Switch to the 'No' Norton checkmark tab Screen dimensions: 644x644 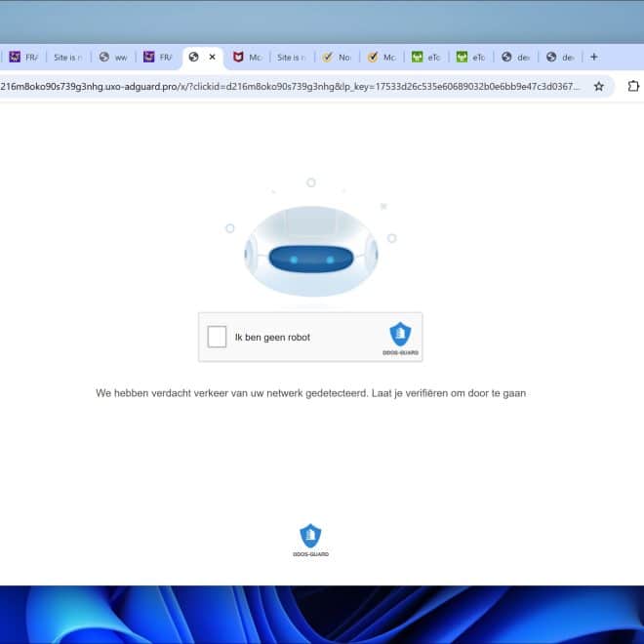click(x=337, y=58)
